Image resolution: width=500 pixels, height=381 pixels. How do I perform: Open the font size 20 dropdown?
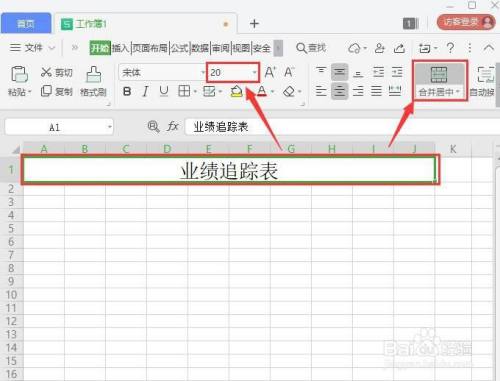point(255,72)
